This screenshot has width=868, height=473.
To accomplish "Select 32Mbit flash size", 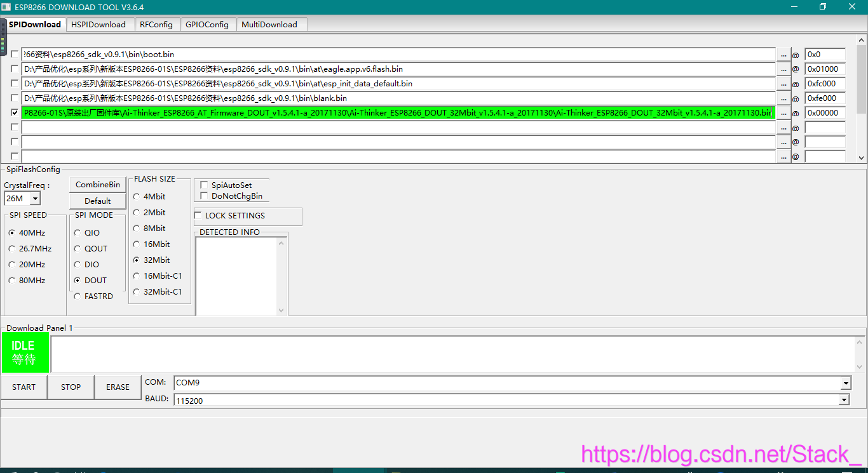I will tap(137, 260).
